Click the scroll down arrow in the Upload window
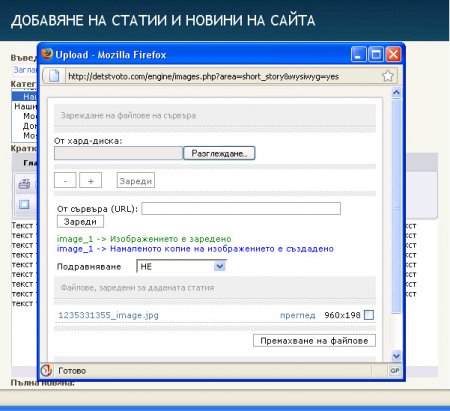450x411 pixels. coord(396,356)
